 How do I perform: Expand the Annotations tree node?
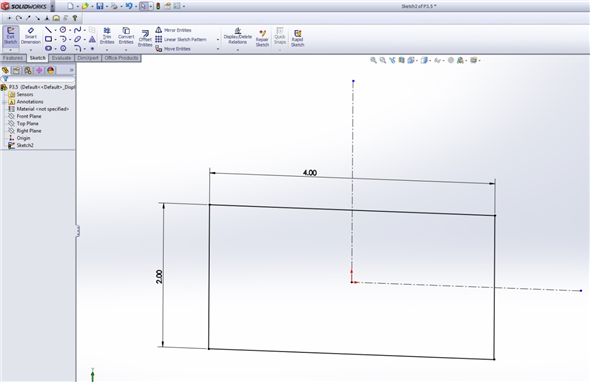(4, 102)
